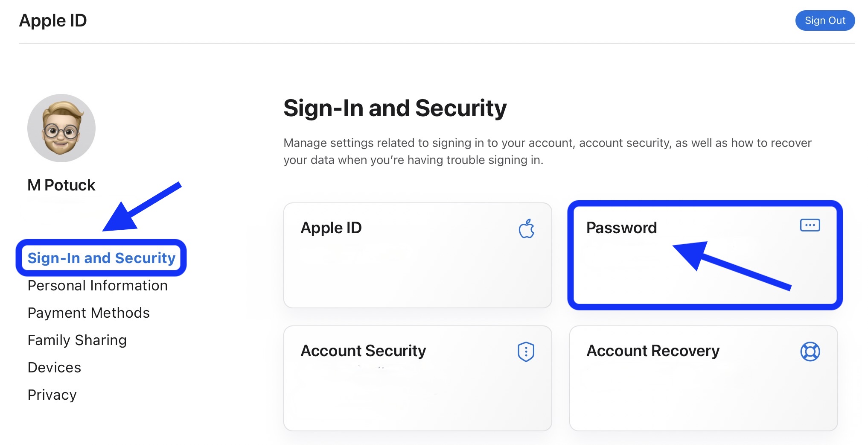Select the Sign-In and Security sidebar item
This screenshot has width=868, height=445.
(x=101, y=258)
